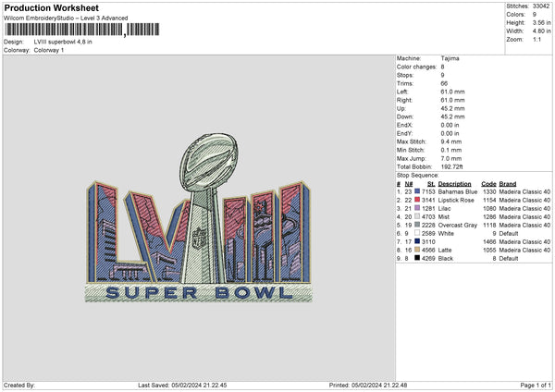This screenshot has height=392, width=555.
Task: Select 'Last Saved: 05/02/2024 21.22.45' footer text
Action: [x=182, y=385]
